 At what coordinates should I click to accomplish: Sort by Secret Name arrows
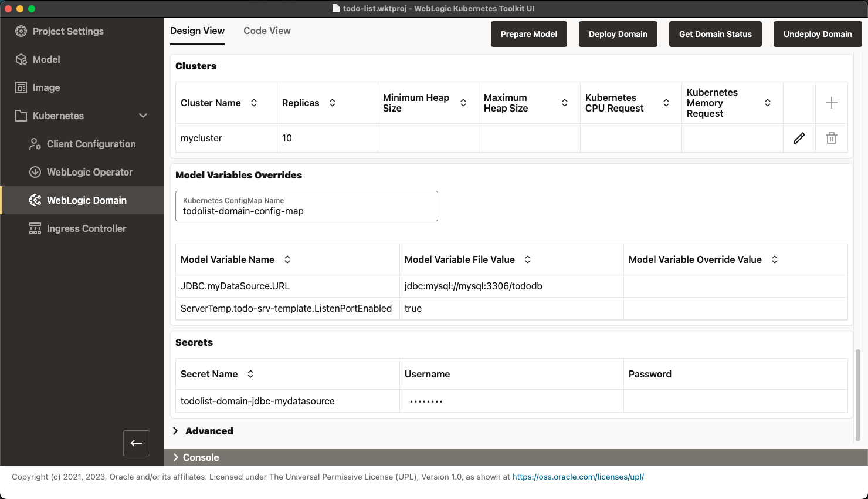[x=250, y=374]
